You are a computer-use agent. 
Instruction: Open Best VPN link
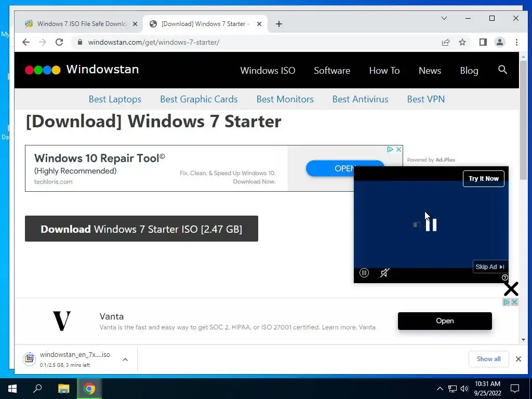coord(426,99)
